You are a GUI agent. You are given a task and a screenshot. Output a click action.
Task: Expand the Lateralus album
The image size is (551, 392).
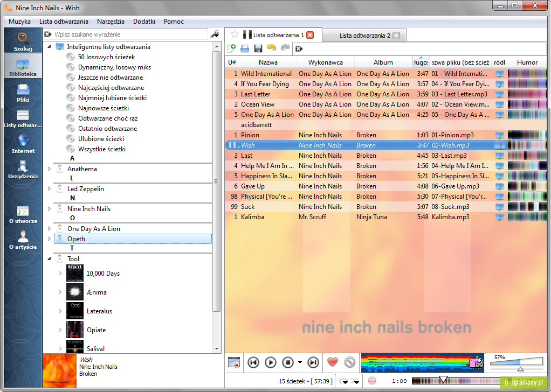point(60,311)
